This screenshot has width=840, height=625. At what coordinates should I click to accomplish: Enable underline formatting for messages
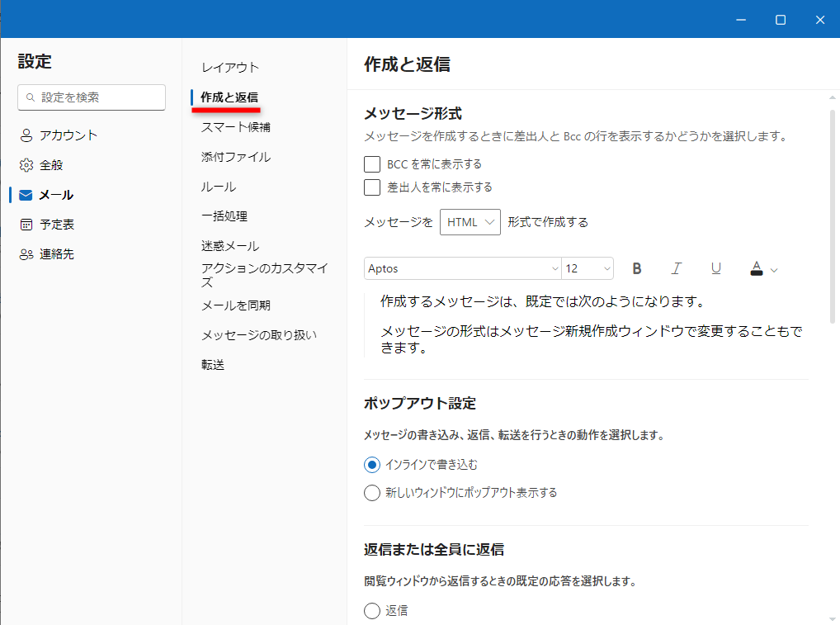coord(715,268)
